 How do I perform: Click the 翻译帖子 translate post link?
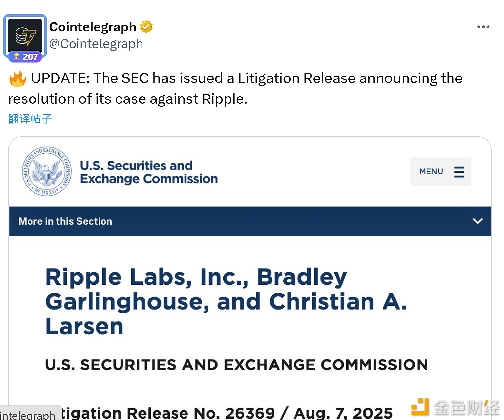[30, 119]
